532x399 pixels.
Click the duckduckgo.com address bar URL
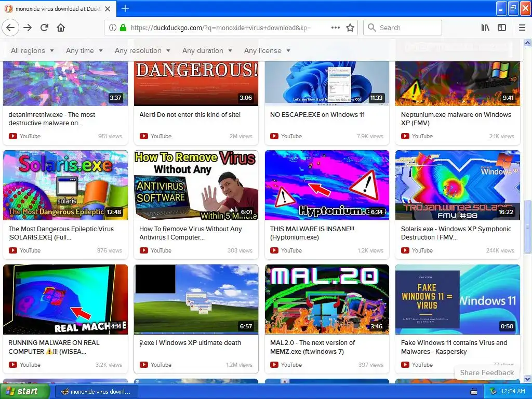[x=220, y=28]
